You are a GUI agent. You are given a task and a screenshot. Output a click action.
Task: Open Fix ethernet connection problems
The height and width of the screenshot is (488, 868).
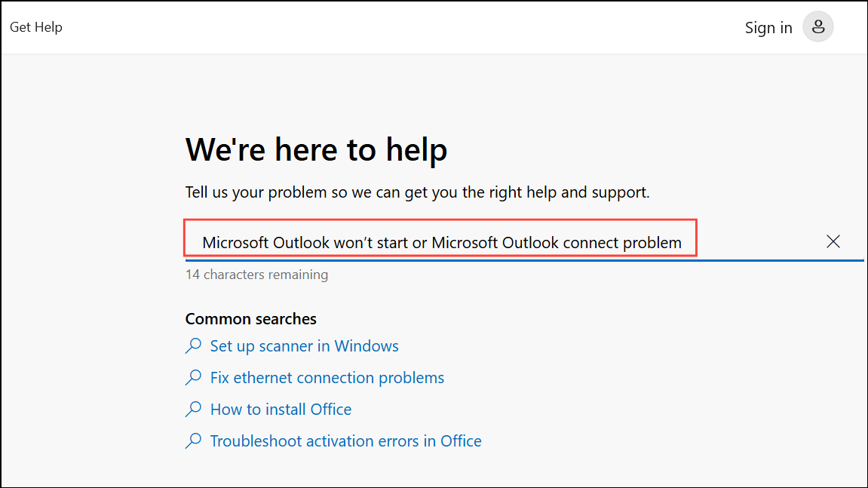(x=327, y=377)
